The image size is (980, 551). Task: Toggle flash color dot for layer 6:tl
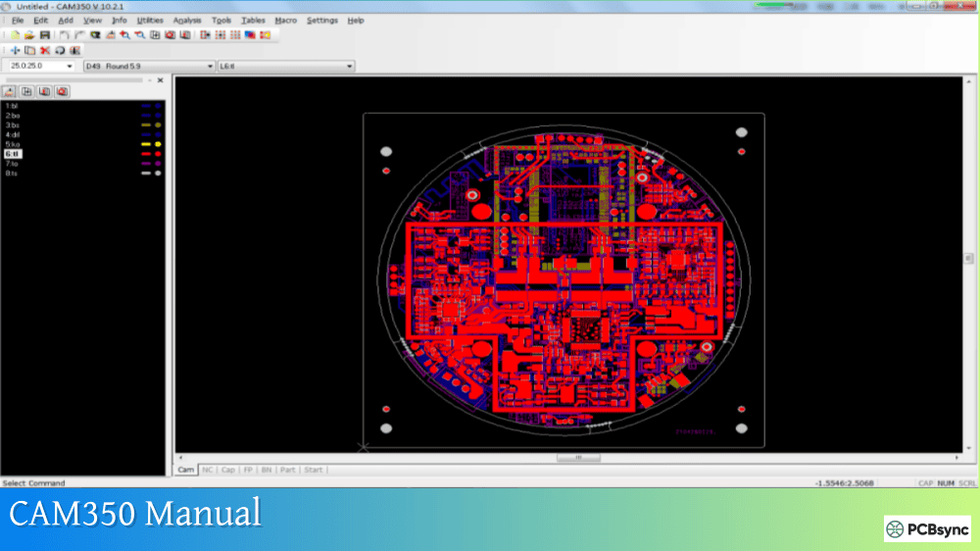coord(158,154)
